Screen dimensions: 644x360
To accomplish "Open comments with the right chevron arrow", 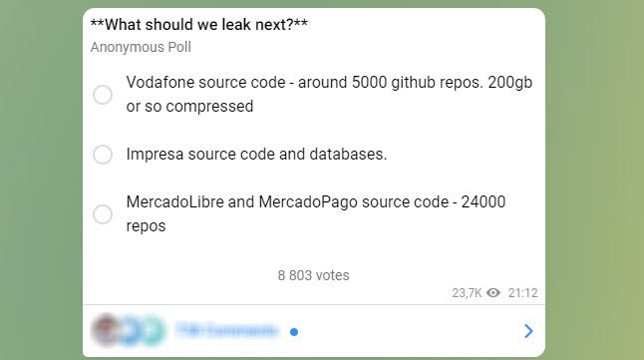I will 528,331.
